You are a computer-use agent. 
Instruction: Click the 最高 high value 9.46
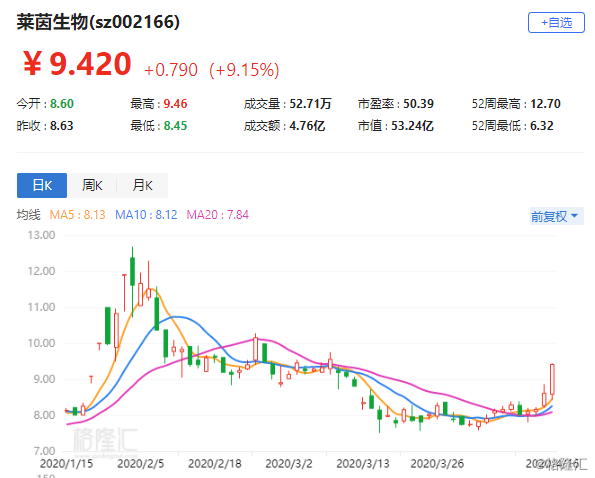[x=175, y=104]
